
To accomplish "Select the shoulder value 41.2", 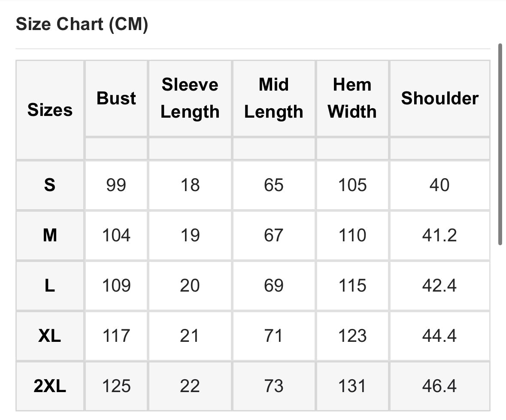I will click(x=439, y=235).
